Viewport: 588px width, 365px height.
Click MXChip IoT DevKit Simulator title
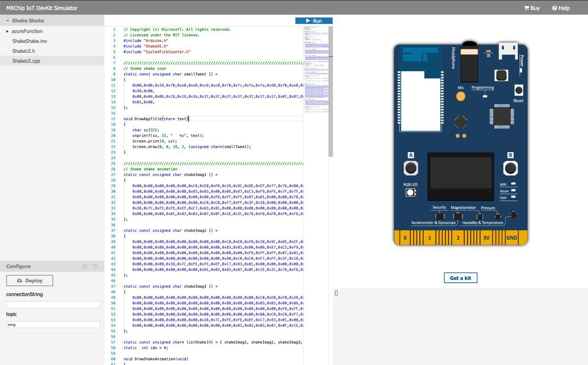42,8
